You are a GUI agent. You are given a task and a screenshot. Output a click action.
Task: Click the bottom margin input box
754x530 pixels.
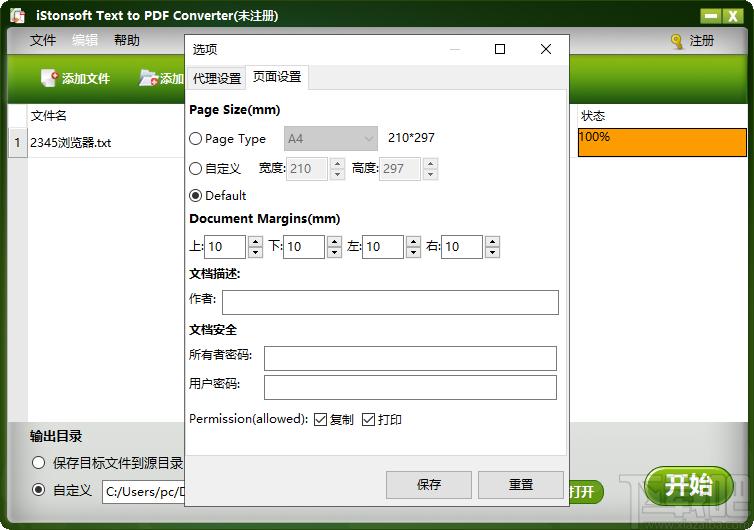click(304, 247)
